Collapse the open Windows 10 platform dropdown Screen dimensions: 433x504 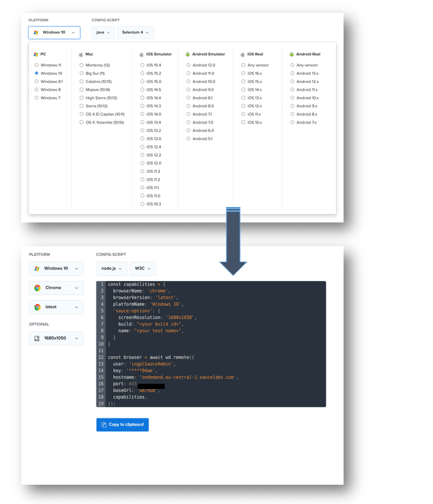[x=54, y=32]
